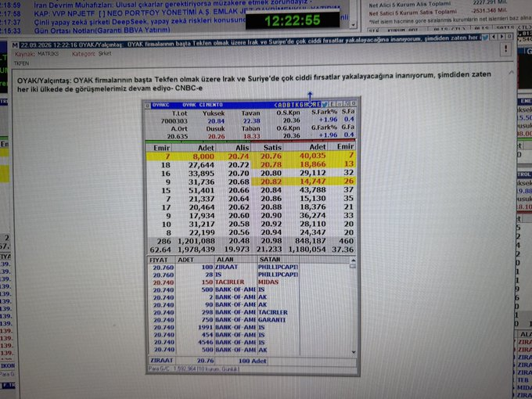Select the 4546-lot BANK-OF-AME trade row
Screen dimensions: 532x399
[224, 343]
